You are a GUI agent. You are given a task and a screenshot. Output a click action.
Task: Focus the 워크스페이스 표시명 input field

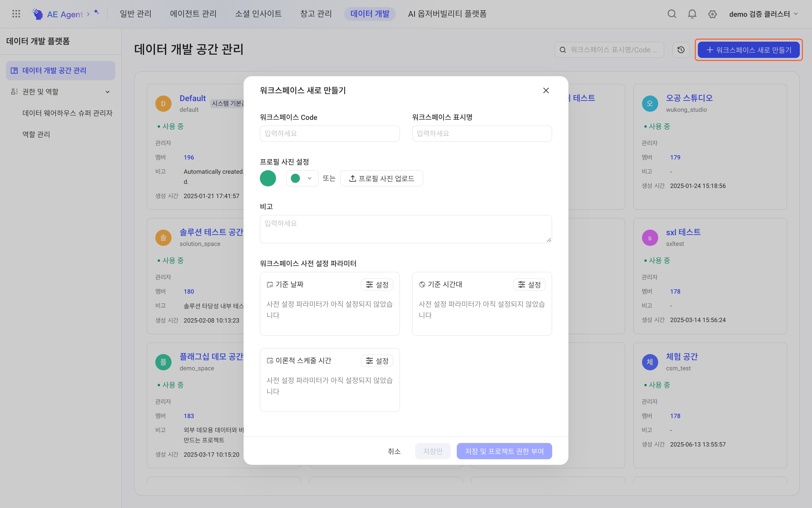point(482,133)
